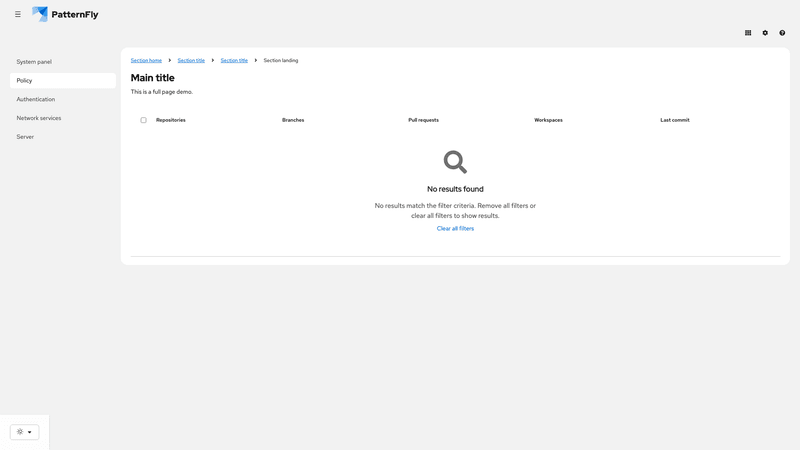The width and height of the screenshot is (800, 450).
Task: Click the Clear all filters link
Action: (x=455, y=229)
